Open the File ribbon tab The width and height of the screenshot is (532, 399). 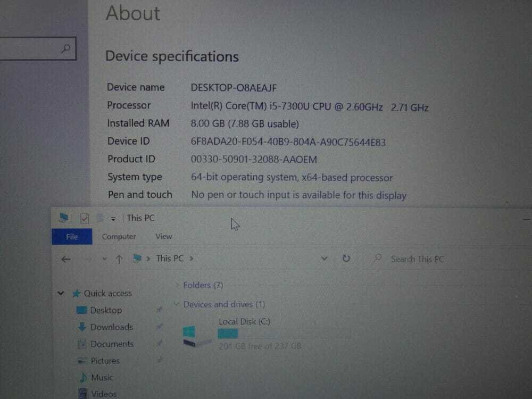[72, 237]
